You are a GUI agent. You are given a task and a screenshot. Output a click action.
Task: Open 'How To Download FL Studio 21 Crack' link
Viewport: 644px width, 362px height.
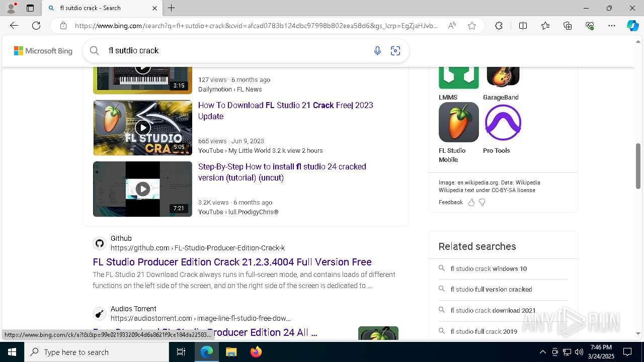coord(286,111)
